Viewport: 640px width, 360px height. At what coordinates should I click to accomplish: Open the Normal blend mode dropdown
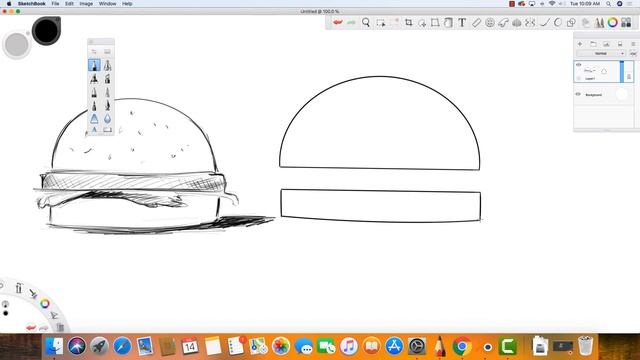601,53
